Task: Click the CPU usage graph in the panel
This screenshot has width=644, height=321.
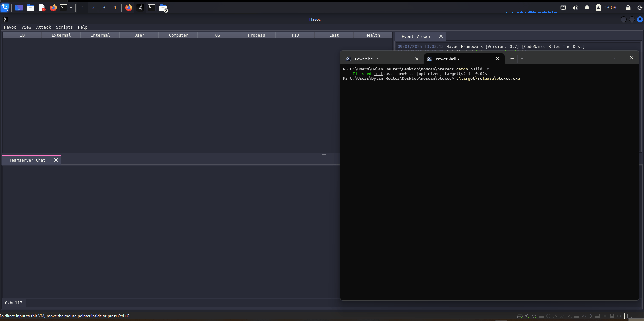Action: click(531, 11)
